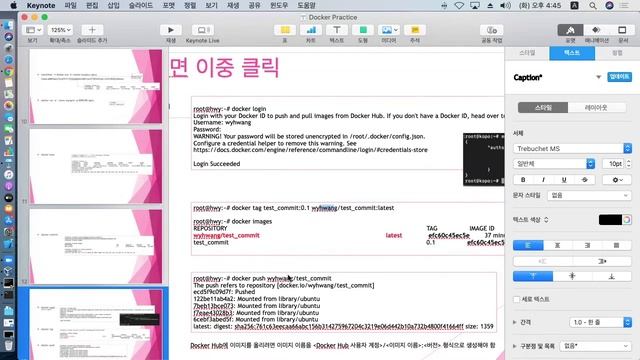640x360 pixels.
Task: Expand bullets and lists (구분점 및 목록) section
Action: click(515, 346)
